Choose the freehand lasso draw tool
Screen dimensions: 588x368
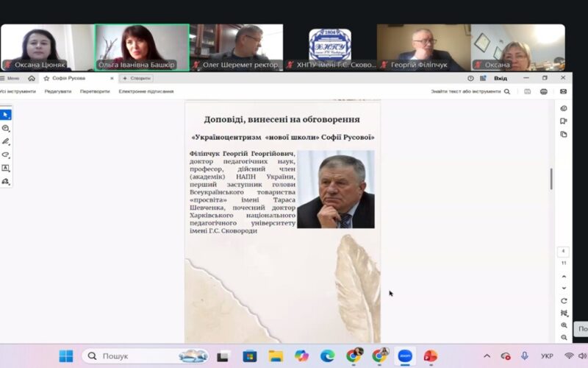(x=6, y=155)
